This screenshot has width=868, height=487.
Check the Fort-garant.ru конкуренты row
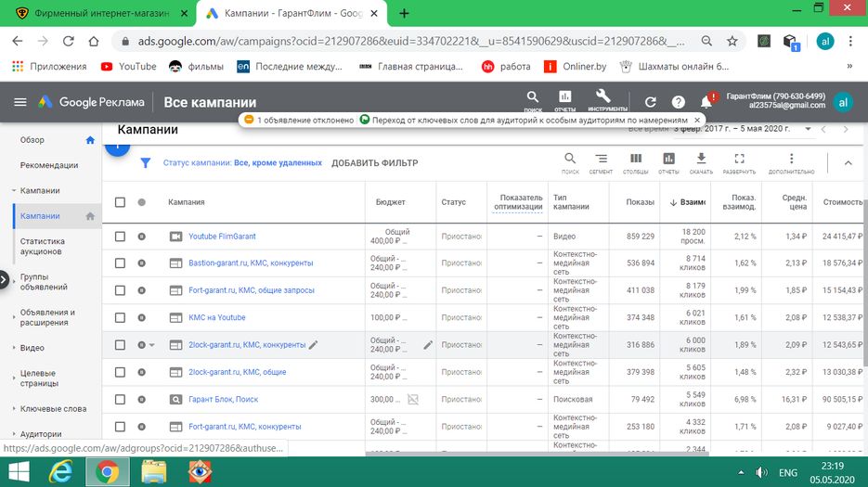[120, 427]
